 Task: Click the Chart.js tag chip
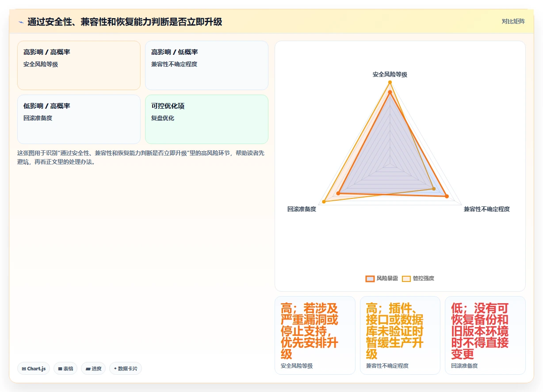(34, 369)
